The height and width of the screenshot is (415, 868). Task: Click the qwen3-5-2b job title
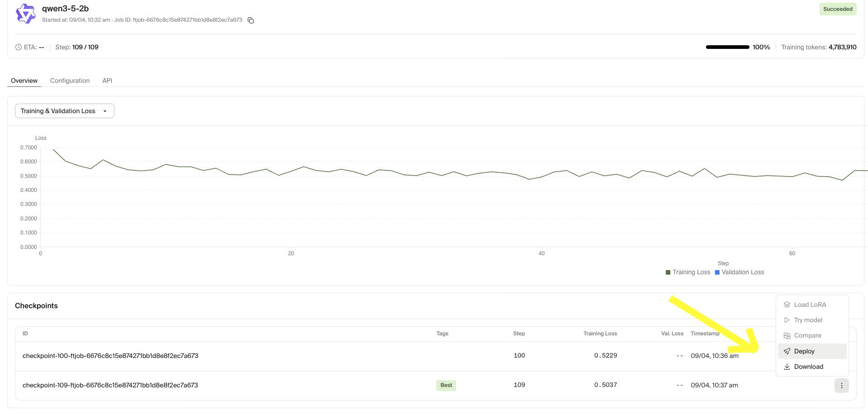click(65, 9)
